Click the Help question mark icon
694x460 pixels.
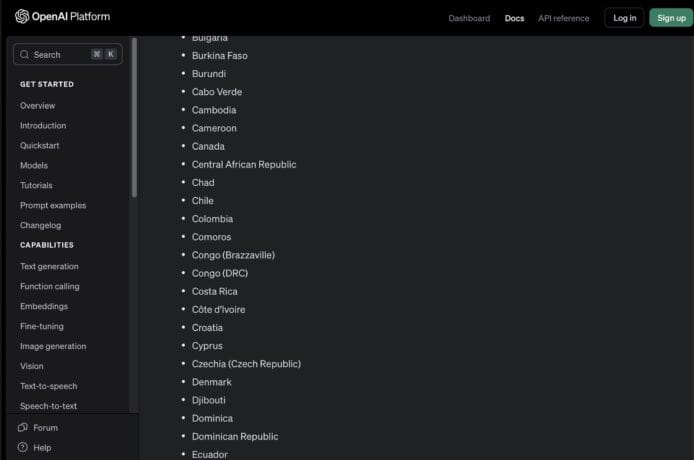(x=22, y=447)
